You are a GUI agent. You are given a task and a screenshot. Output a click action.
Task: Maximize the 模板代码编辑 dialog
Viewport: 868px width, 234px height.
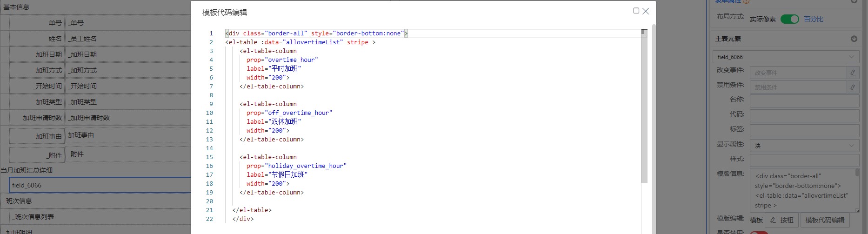tap(636, 11)
